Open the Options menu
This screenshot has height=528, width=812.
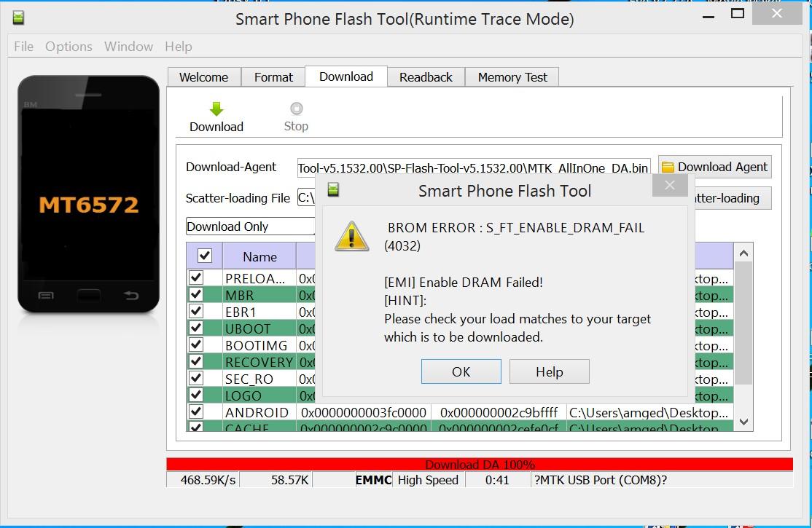[69, 47]
